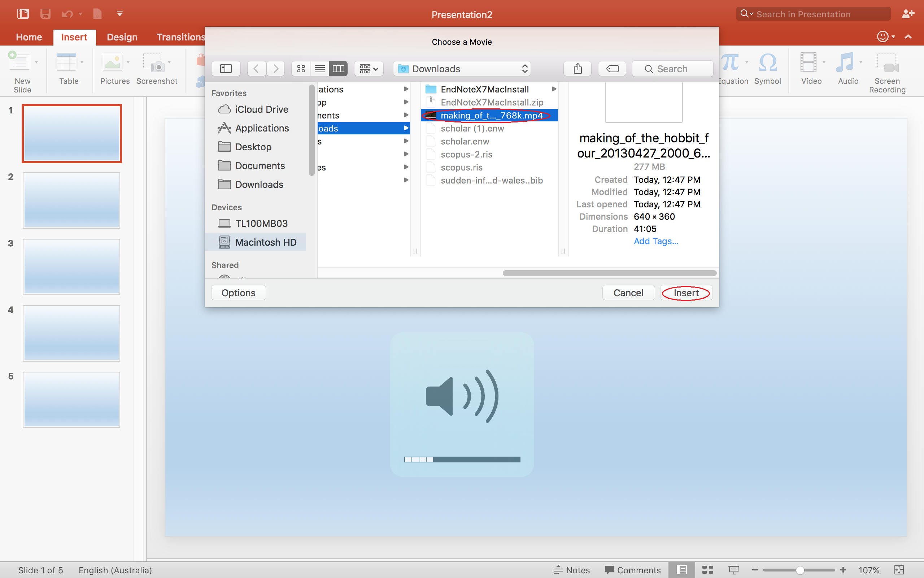Select scholar (1).enw file
The image size is (924, 578).
click(x=489, y=128)
